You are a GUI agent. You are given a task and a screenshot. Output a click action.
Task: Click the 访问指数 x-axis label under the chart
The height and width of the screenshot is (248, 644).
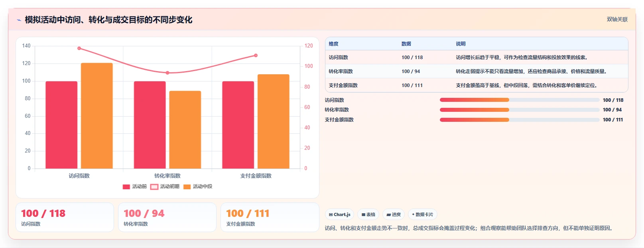point(79,176)
